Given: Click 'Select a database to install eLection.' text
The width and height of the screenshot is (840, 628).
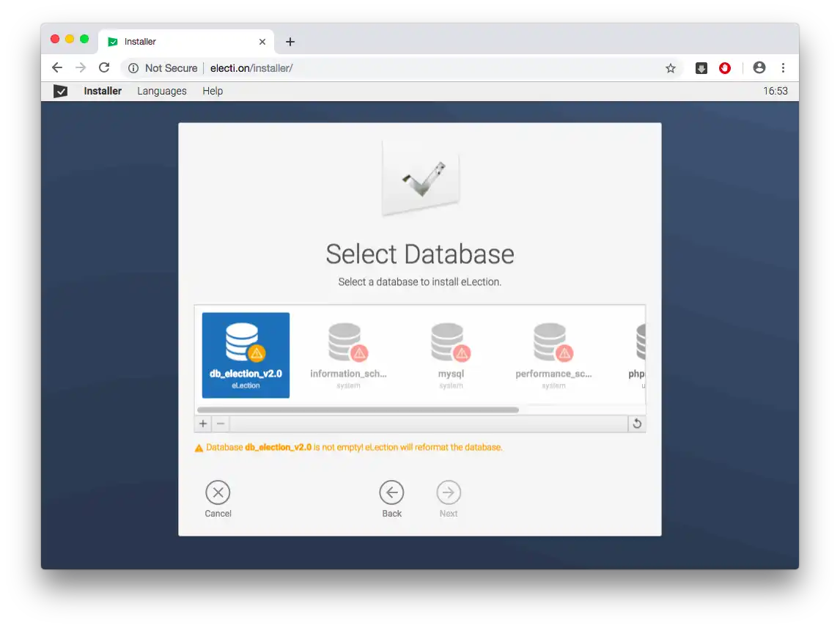Looking at the screenshot, I should click(419, 282).
